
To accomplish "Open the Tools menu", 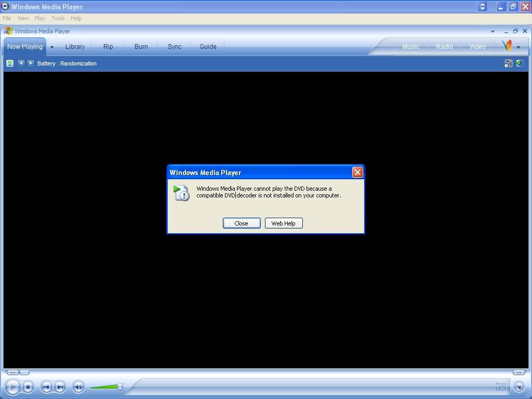I will 58,18.
